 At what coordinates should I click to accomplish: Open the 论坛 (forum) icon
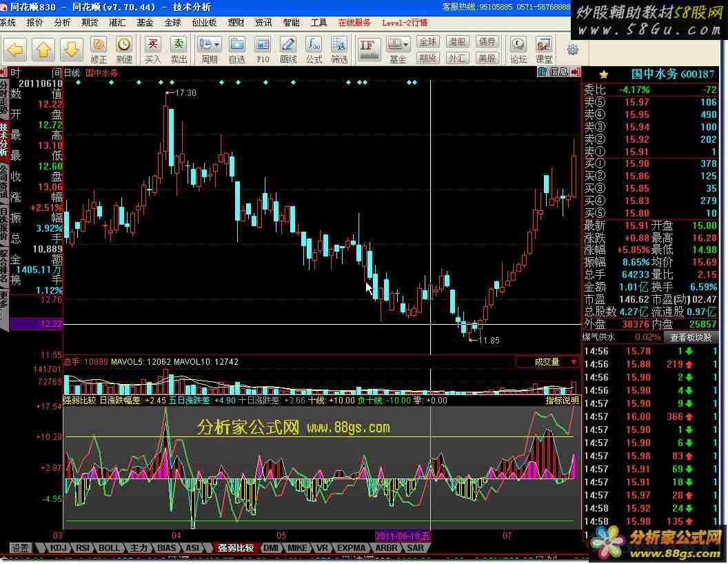pos(518,50)
